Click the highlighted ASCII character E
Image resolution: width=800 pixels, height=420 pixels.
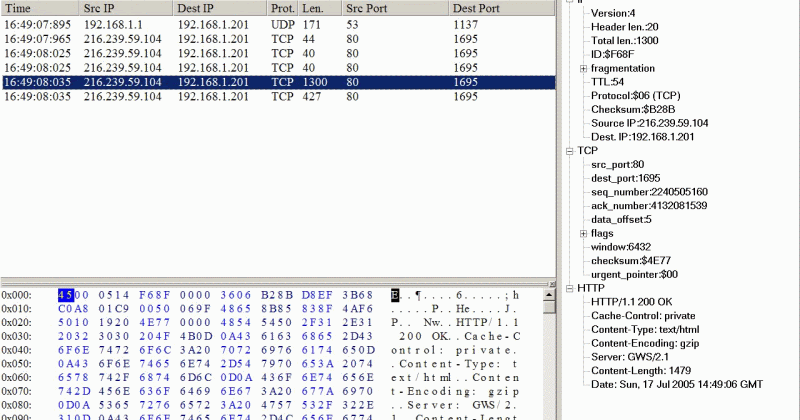395,295
